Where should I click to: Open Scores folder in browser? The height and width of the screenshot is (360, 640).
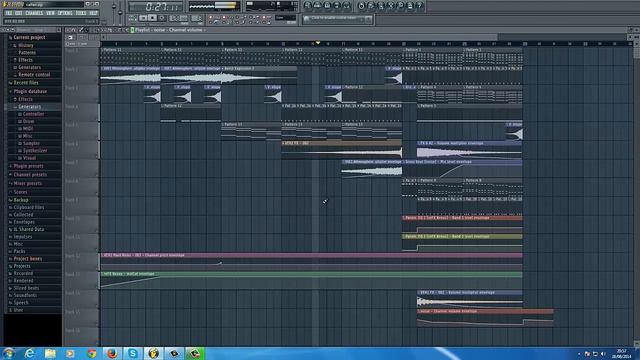20,192
